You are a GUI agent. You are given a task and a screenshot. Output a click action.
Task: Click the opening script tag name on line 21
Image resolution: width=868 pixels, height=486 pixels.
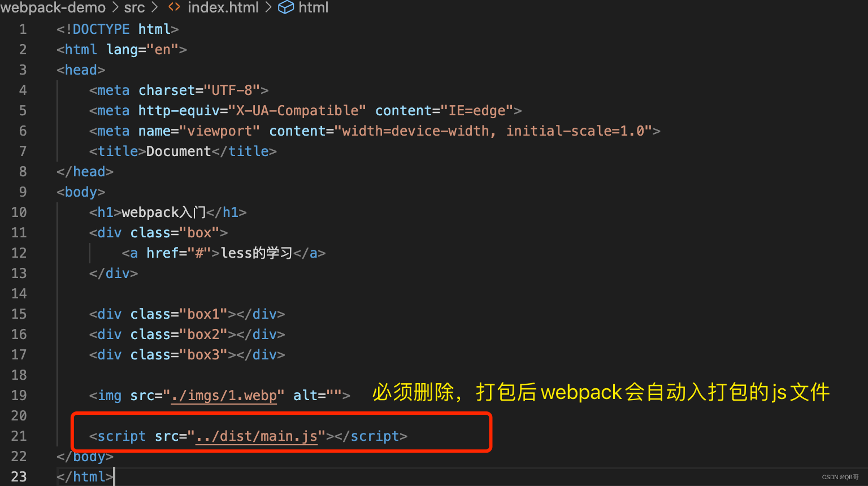[x=121, y=436]
